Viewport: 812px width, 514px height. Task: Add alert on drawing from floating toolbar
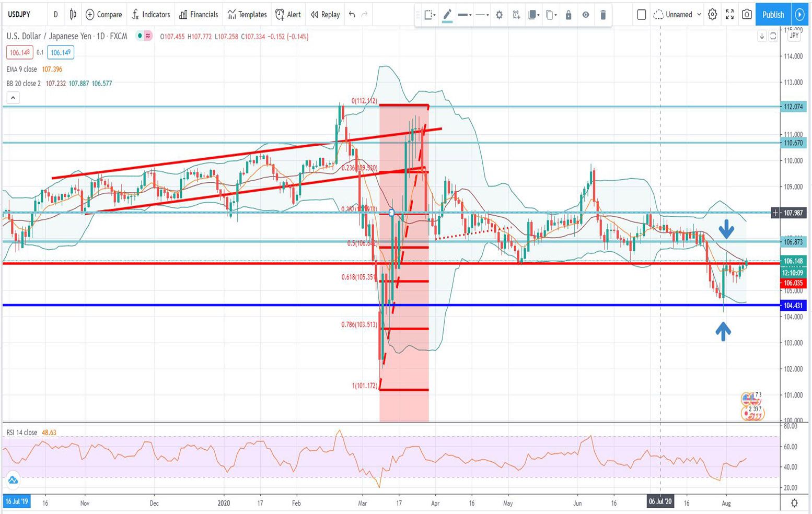[516, 15]
